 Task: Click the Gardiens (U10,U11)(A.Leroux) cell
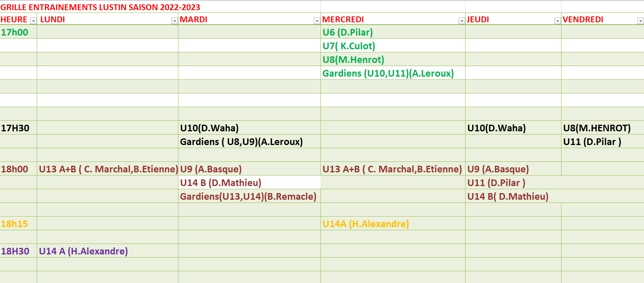pos(393,73)
